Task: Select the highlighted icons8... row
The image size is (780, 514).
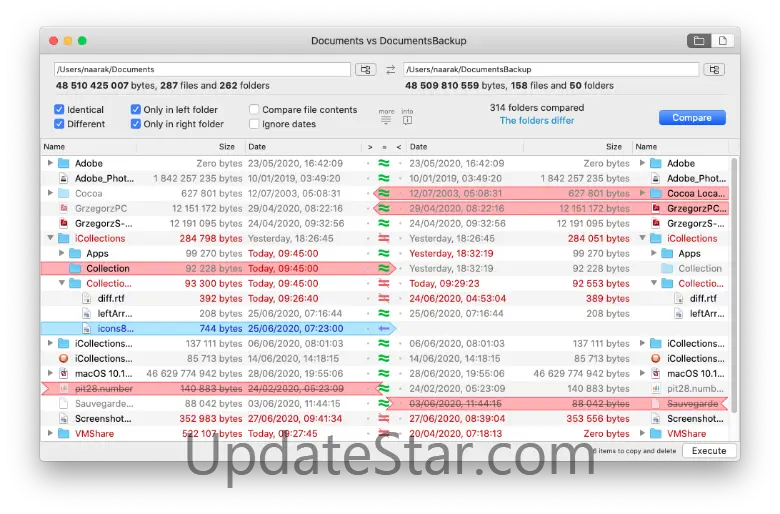Action: click(217, 328)
